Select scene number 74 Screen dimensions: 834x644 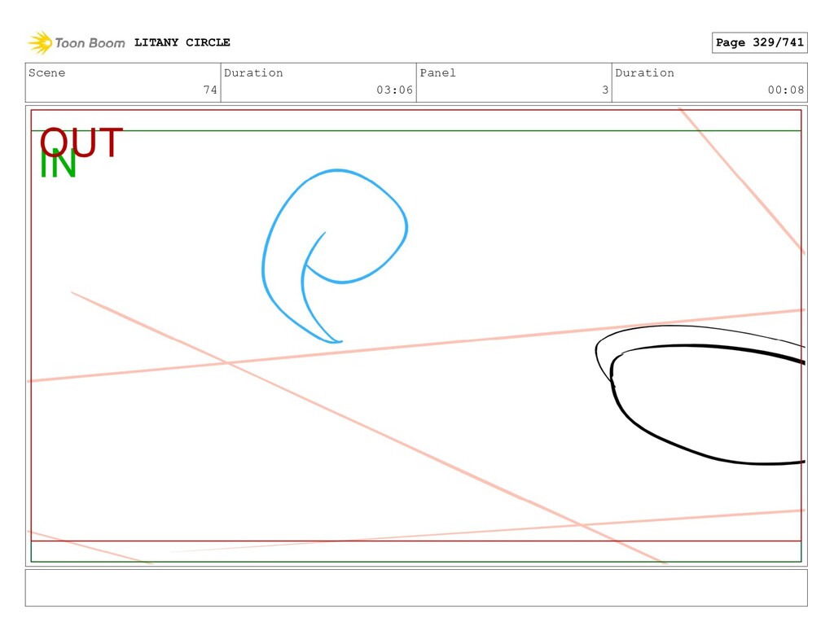click(x=210, y=90)
